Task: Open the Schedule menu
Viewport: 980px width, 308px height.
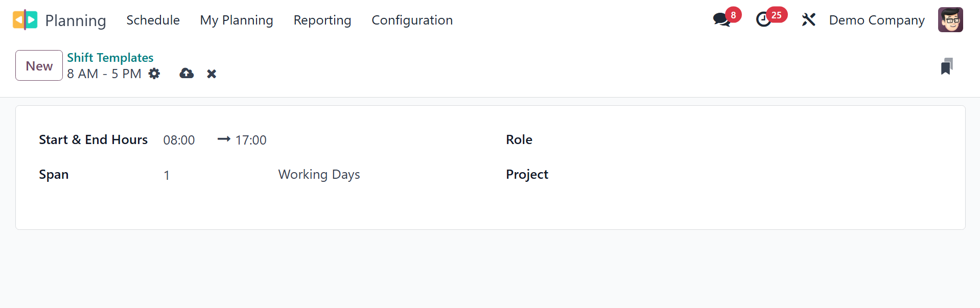Action: (x=153, y=20)
